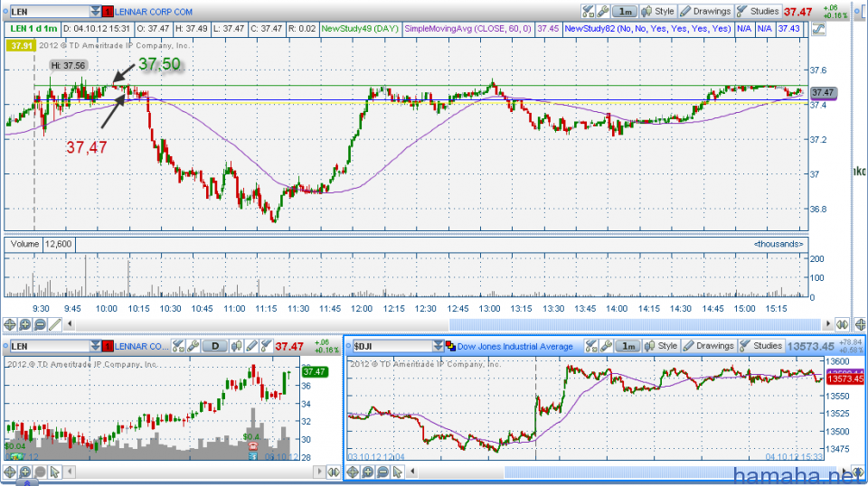This screenshot has width=868, height=486.
Task: Open the 1m timeframe selector on LEN main chart
Action: pos(625,11)
